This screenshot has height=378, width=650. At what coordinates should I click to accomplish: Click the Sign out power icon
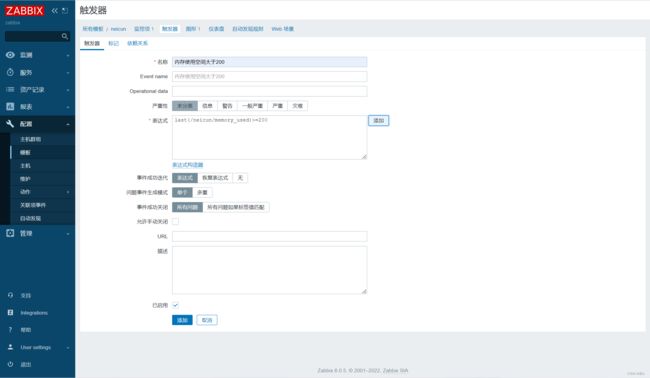click(10, 364)
